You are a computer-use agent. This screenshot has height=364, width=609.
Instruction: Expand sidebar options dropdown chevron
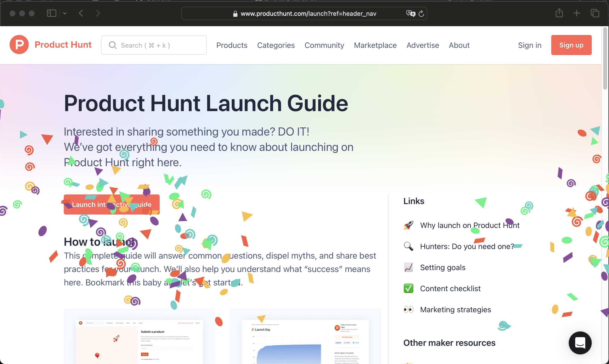point(65,13)
